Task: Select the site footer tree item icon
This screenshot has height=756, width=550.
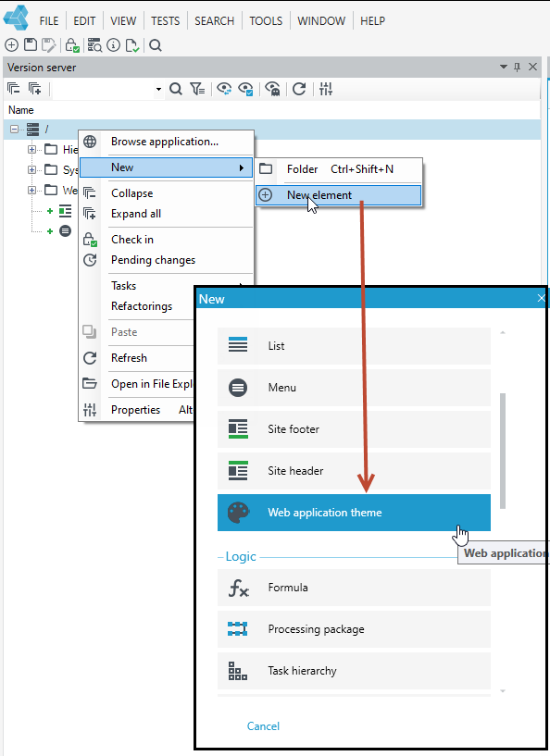Action: coord(65,211)
